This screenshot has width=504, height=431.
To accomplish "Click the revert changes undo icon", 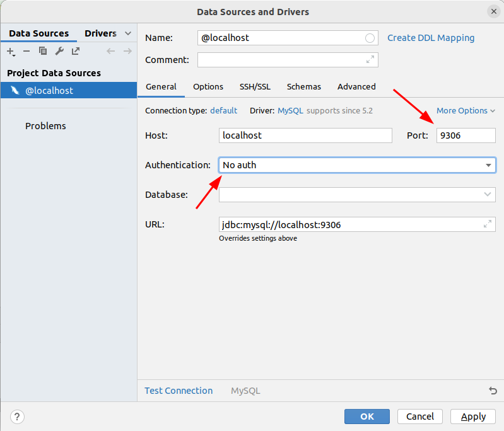I will tap(493, 391).
